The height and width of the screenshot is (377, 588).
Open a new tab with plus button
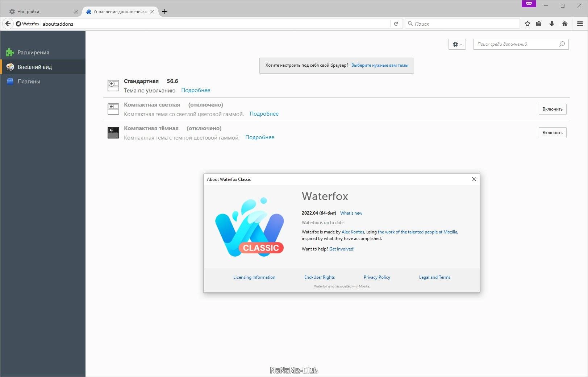[165, 12]
